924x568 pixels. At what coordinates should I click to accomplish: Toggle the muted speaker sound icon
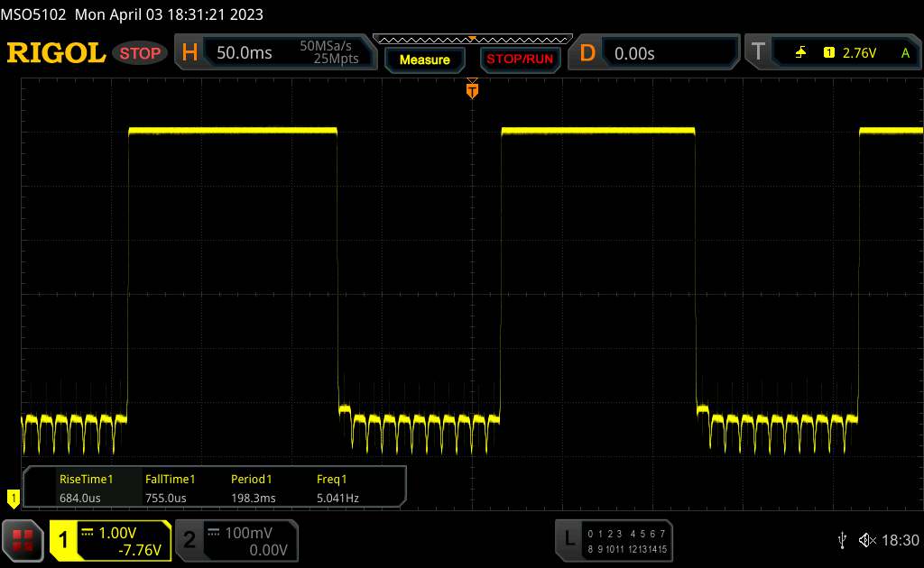click(x=866, y=540)
